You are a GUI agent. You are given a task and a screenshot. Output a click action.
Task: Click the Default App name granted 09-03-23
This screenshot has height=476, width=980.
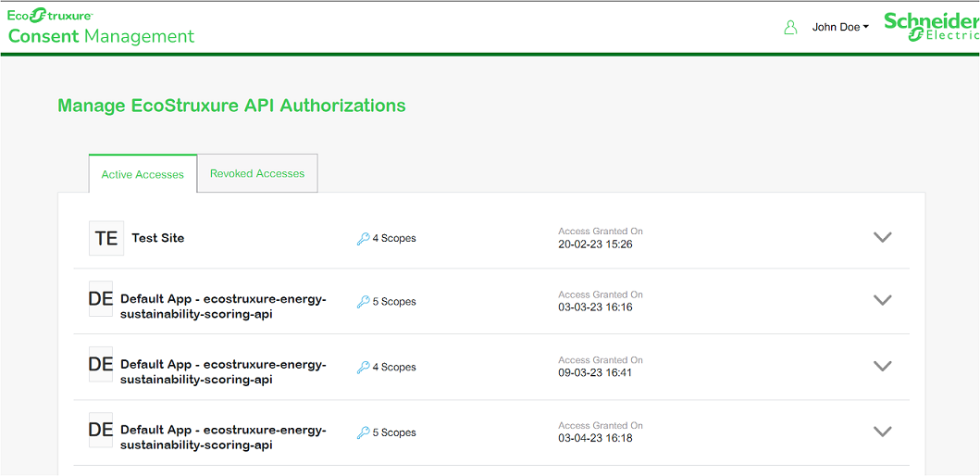pos(223,372)
